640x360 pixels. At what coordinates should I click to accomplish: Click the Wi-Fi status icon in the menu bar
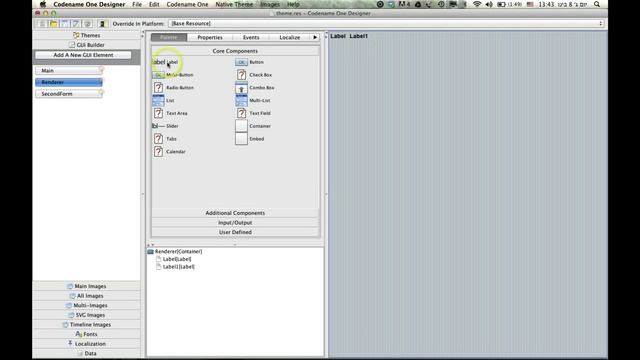point(477,4)
